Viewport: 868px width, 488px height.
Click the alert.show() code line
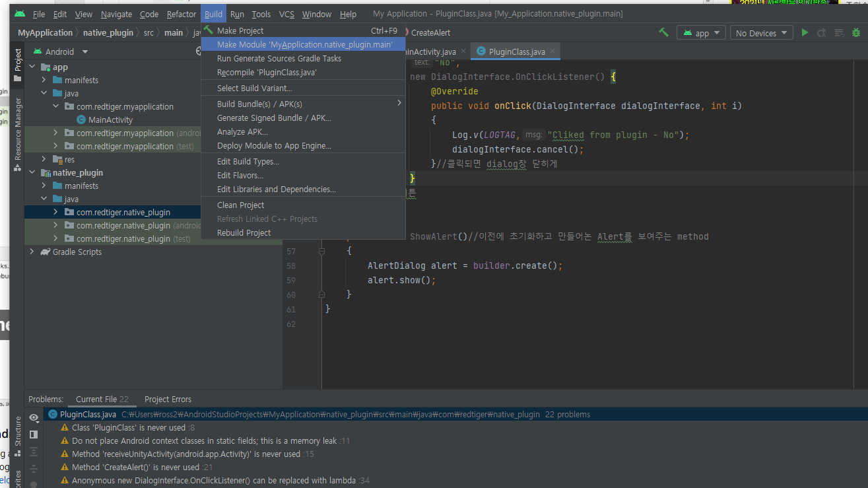[402, 280]
